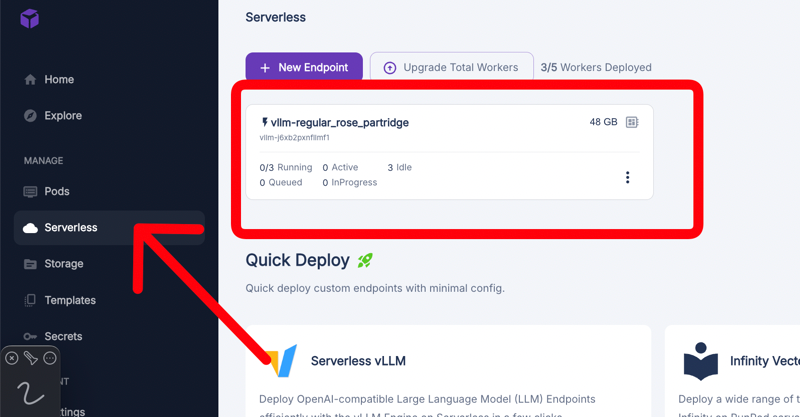Click Upgrade Total Workers button

452,67
